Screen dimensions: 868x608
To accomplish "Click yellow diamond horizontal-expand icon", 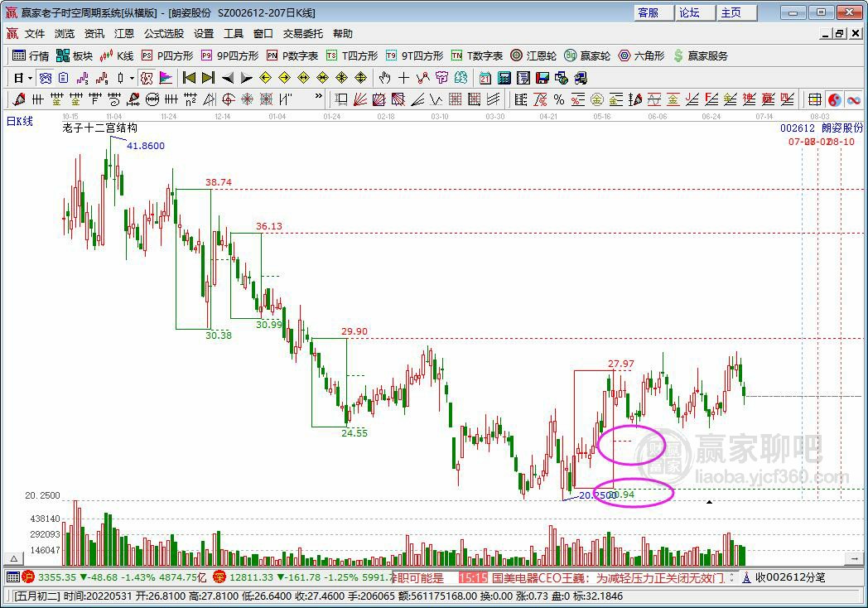I will [303, 78].
